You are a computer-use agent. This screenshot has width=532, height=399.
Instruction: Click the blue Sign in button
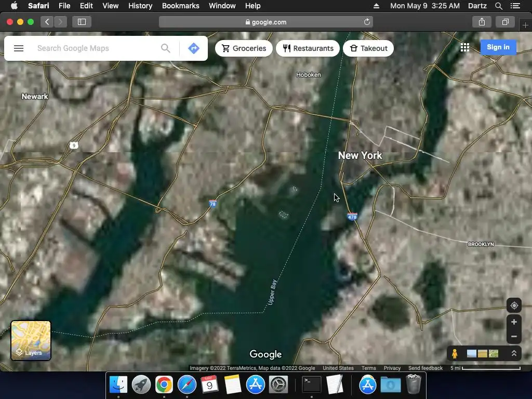click(x=498, y=47)
